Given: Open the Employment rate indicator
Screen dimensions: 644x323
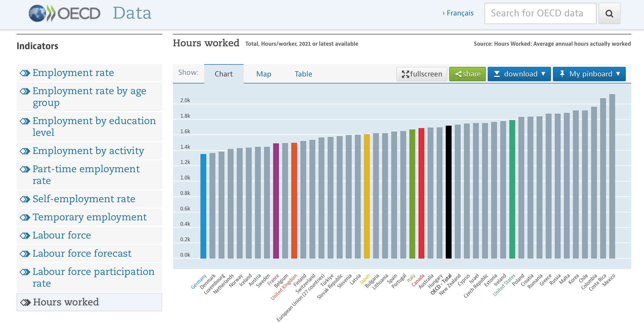Looking at the screenshot, I should (89, 73).
